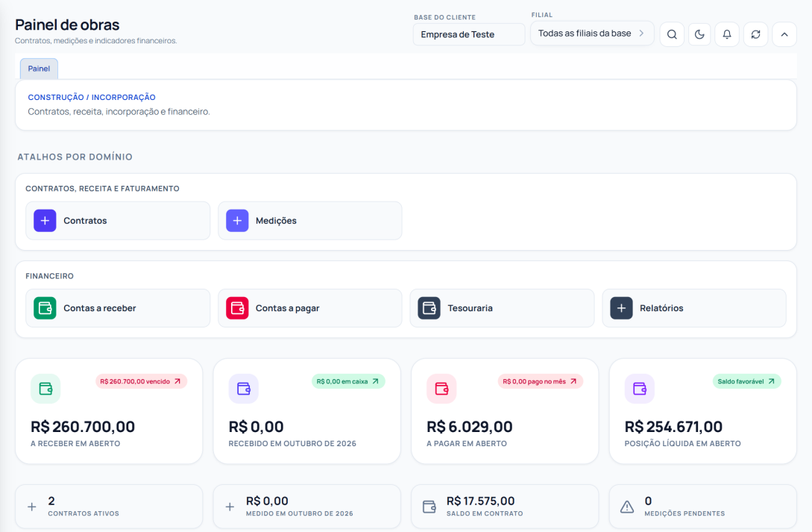Open the Tesouraria shortcut icon

tap(429, 308)
